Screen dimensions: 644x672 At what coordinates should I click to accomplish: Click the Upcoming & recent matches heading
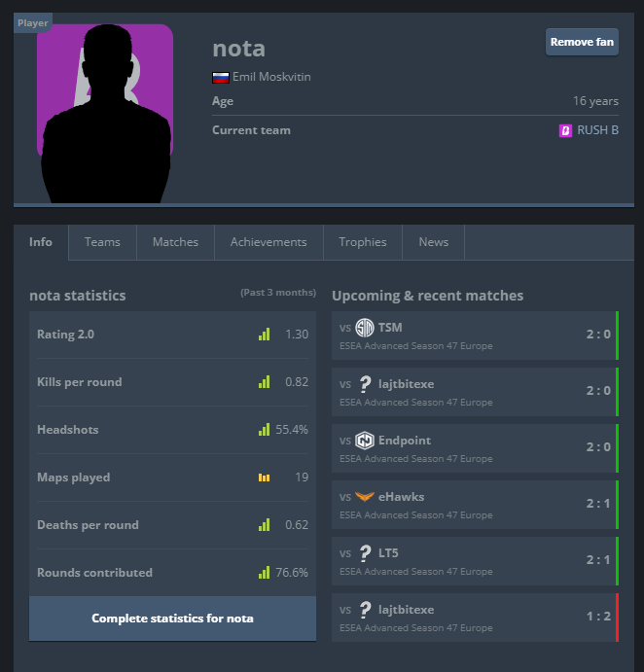(427, 296)
